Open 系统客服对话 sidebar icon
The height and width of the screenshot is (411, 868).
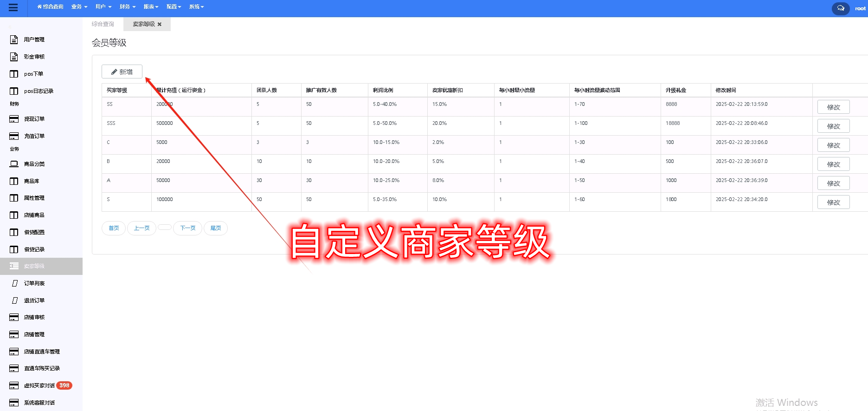[14, 403]
